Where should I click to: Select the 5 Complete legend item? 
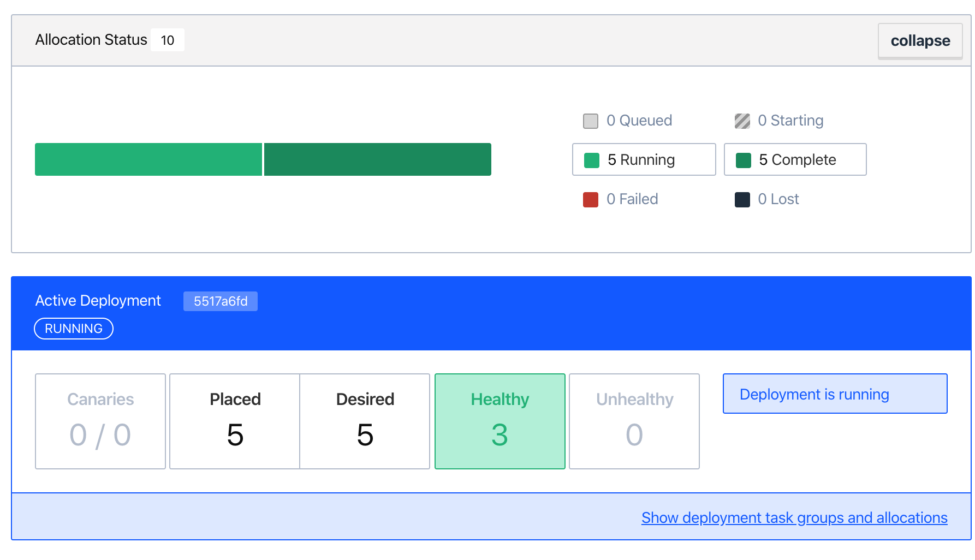pyautogui.click(x=795, y=159)
